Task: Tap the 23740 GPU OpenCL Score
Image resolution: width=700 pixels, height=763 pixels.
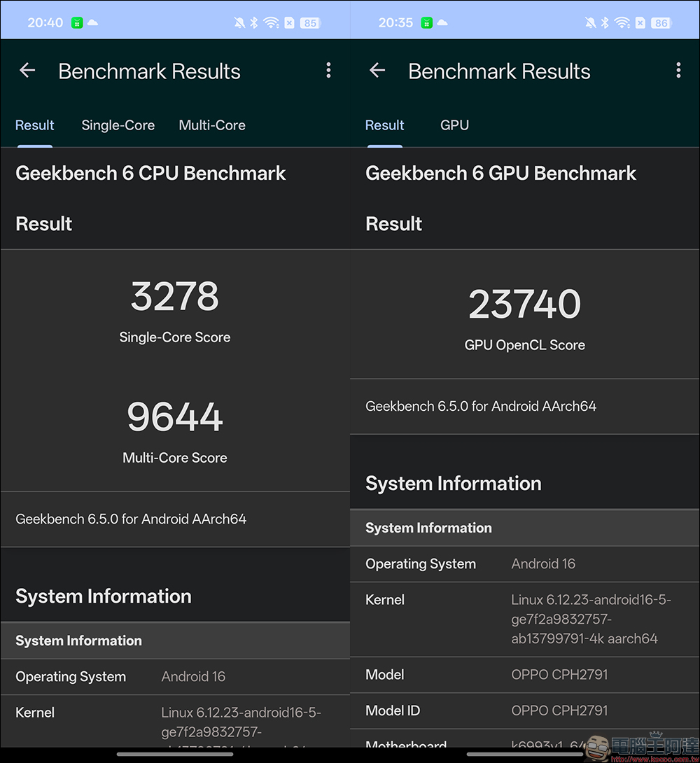Action: click(x=525, y=304)
